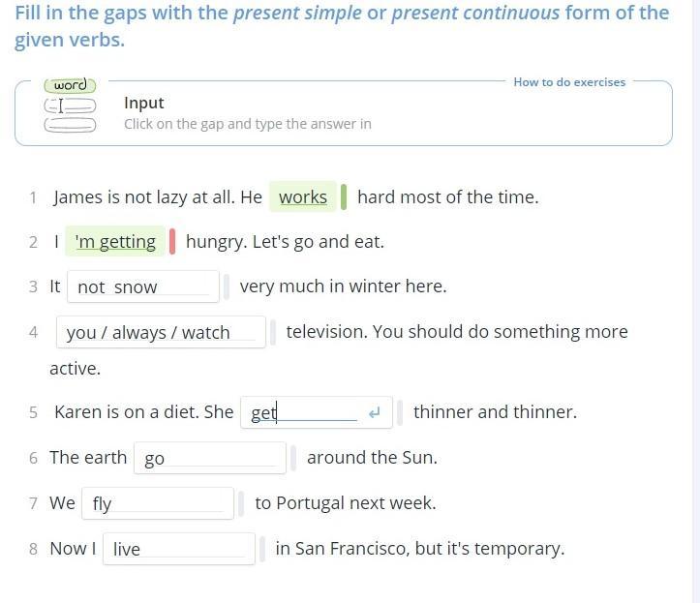700x603 pixels.
Task: Select the 'you / always / watch' gap
Action: [161, 332]
